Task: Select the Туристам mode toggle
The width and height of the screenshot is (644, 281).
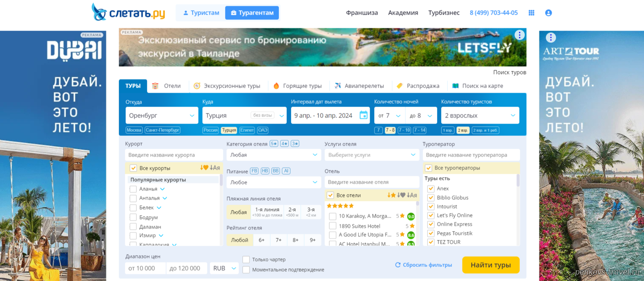Action: point(201,13)
